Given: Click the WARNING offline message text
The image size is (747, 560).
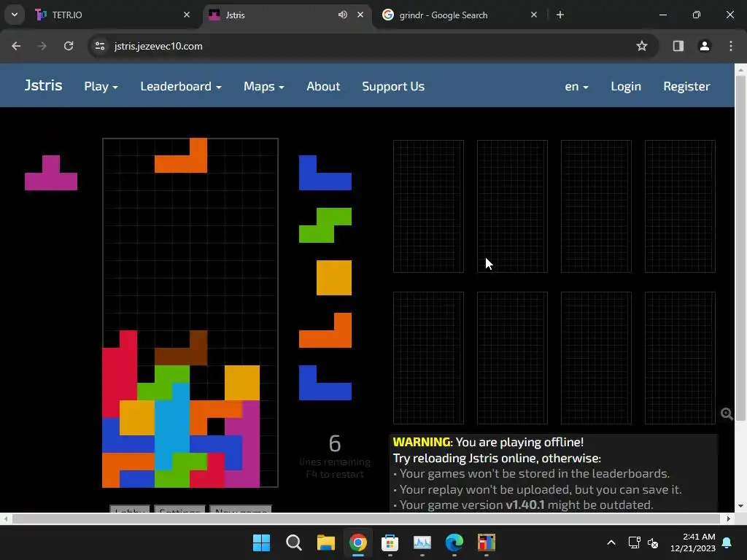Looking at the screenshot, I should [488, 442].
